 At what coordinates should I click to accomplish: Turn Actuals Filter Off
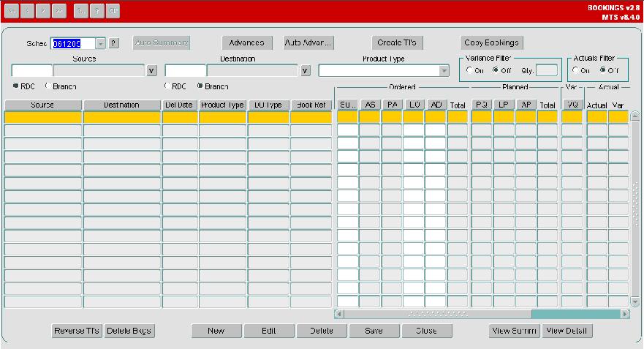click(x=602, y=70)
